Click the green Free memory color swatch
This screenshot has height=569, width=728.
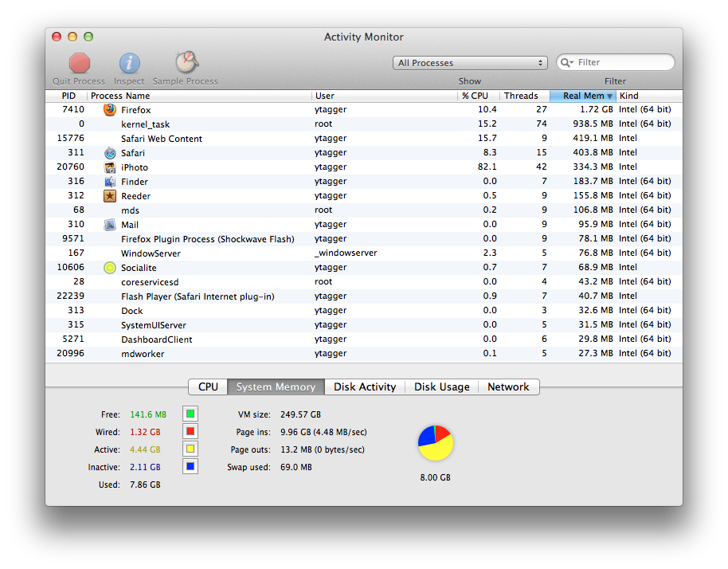tap(190, 414)
